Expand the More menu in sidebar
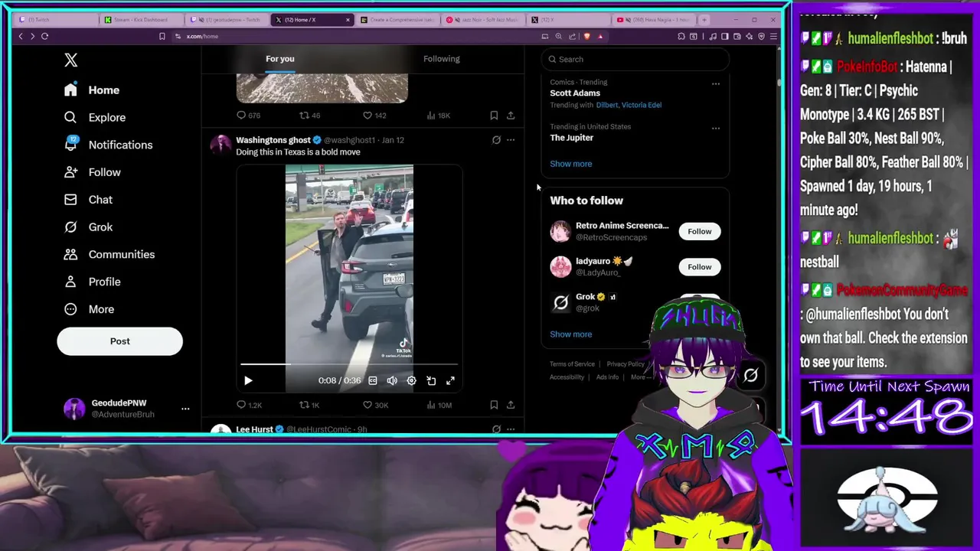The image size is (980, 551). 89,309
